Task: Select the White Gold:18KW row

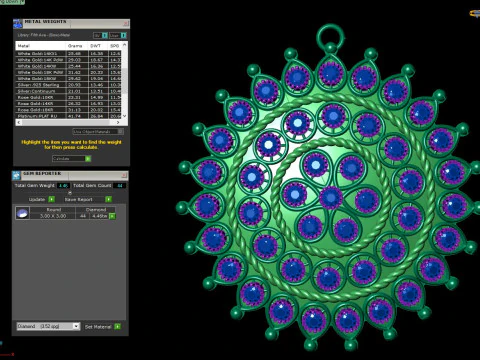Action: tap(68, 79)
